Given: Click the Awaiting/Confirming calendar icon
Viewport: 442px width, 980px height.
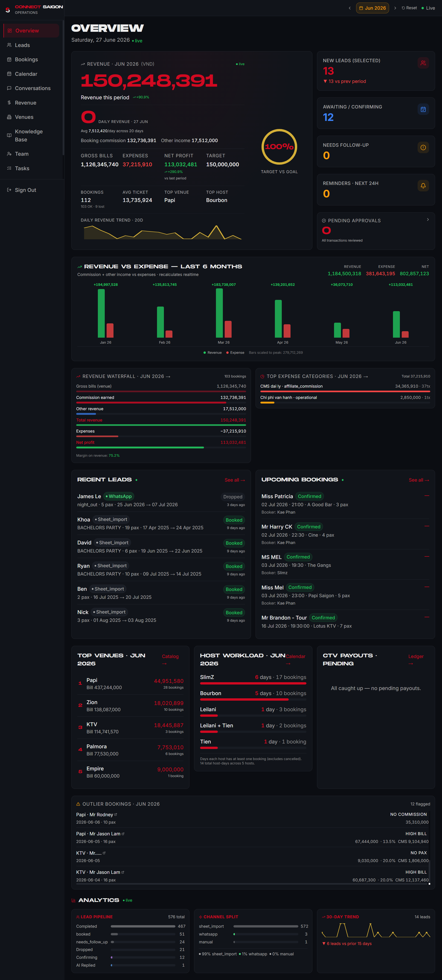Looking at the screenshot, I should pyautogui.click(x=423, y=110).
